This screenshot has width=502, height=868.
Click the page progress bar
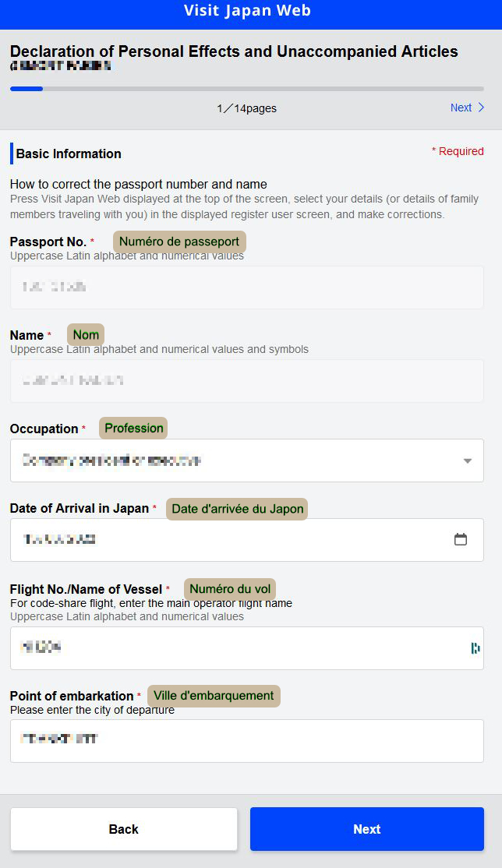[246, 89]
